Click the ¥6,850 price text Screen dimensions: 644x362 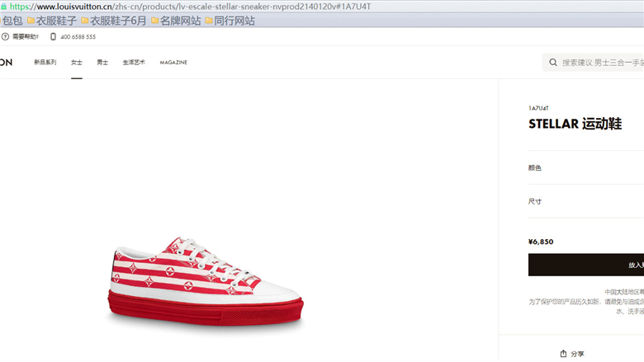click(x=541, y=242)
